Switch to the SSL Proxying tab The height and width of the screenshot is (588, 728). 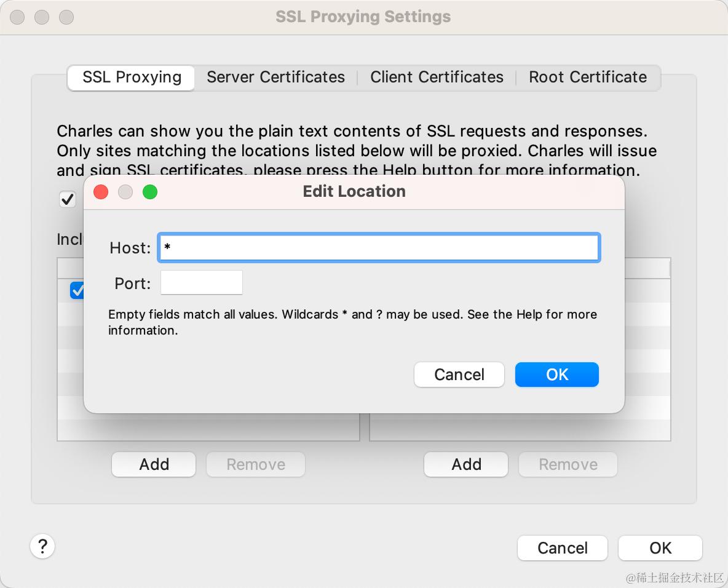point(132,77)
